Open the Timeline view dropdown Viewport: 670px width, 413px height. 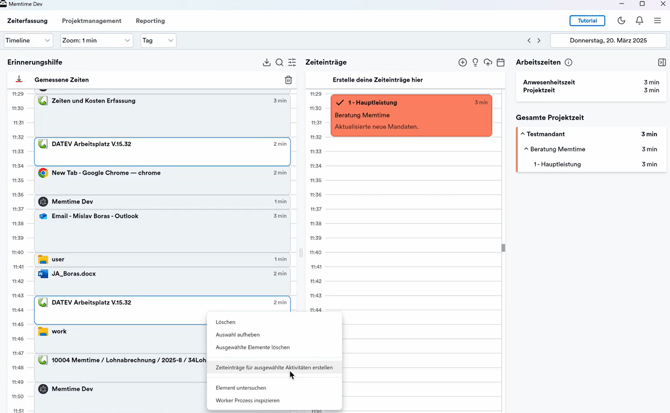(28, 41)
